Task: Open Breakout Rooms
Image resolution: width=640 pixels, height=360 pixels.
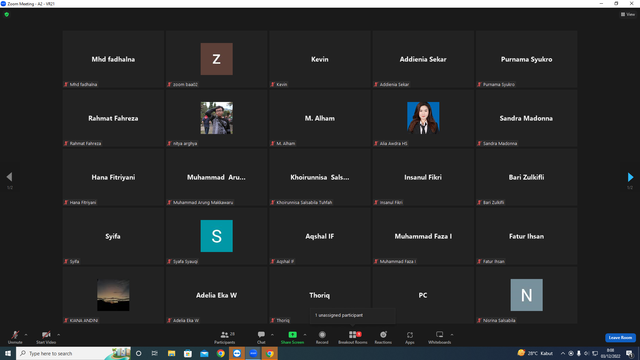Action: pyautogui.click(x=353, y=337)
